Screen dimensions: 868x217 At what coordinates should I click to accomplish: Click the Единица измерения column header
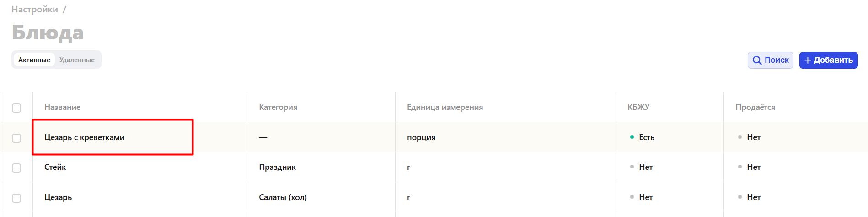tap(445, 107)
